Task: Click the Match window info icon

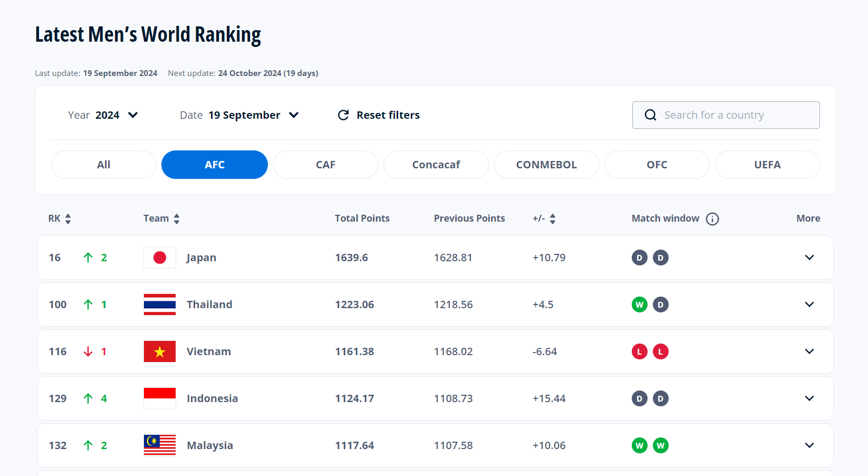Action: tap(712, 219)
